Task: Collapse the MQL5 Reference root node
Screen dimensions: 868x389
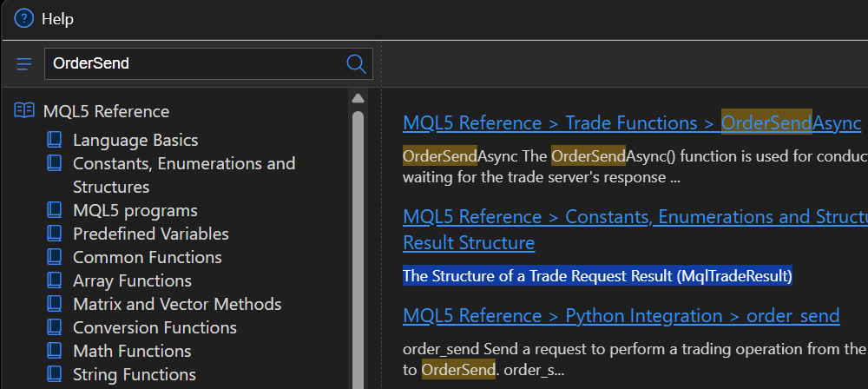Action: pyautogui.click(x=106, y=111)
